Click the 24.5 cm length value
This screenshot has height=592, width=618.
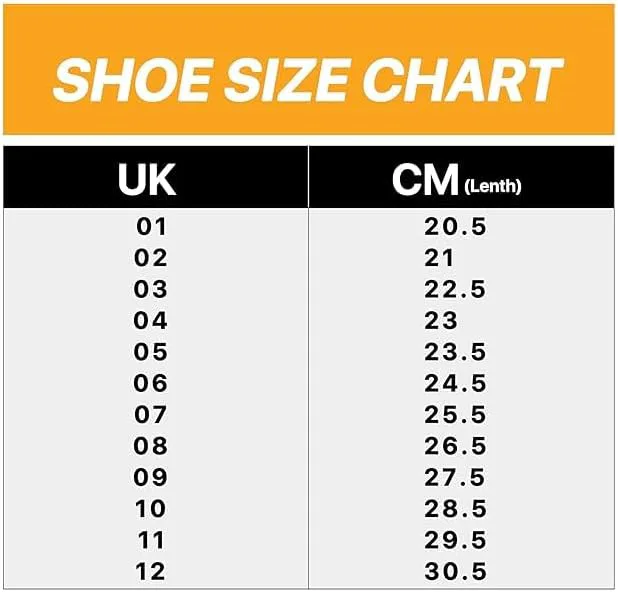tap(455, 384)
